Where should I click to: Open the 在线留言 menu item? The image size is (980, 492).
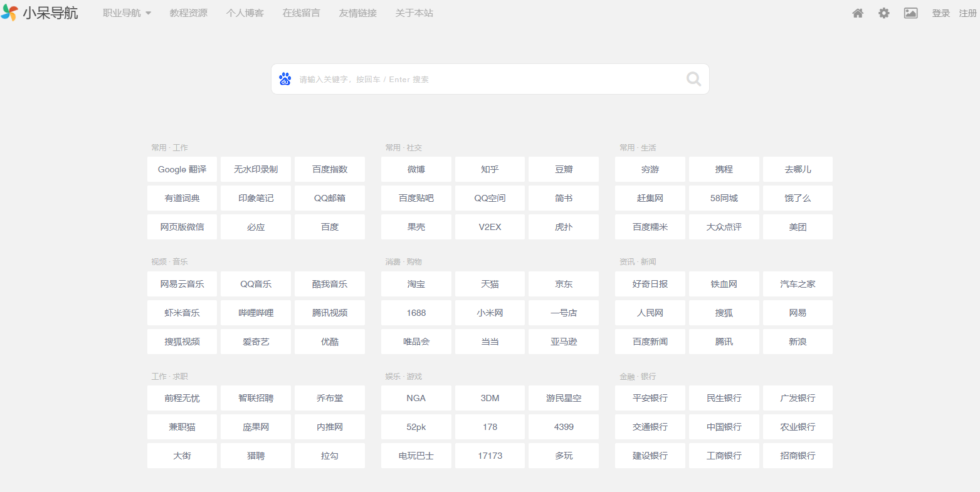click(x=301, y=13)
